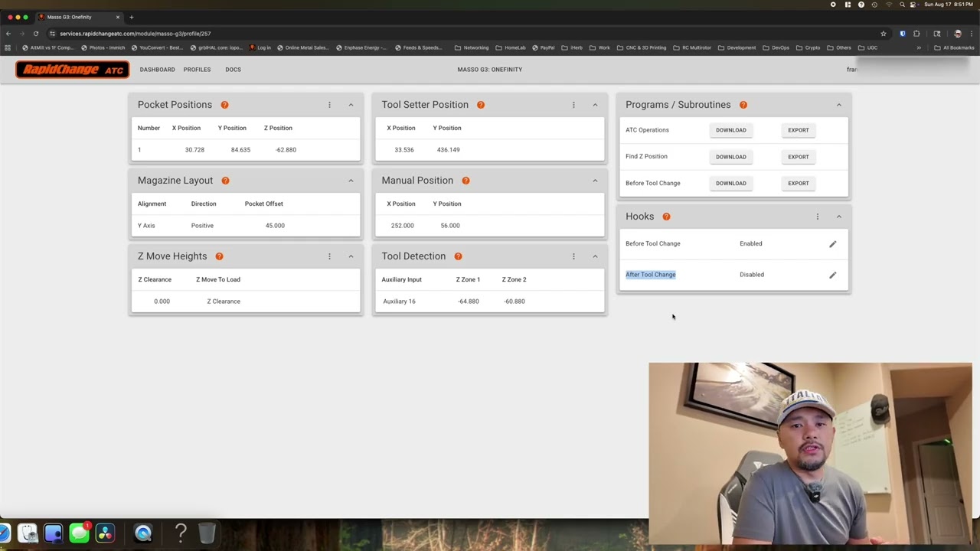
Task: Click the browser address bar
Action: [459, 34]
